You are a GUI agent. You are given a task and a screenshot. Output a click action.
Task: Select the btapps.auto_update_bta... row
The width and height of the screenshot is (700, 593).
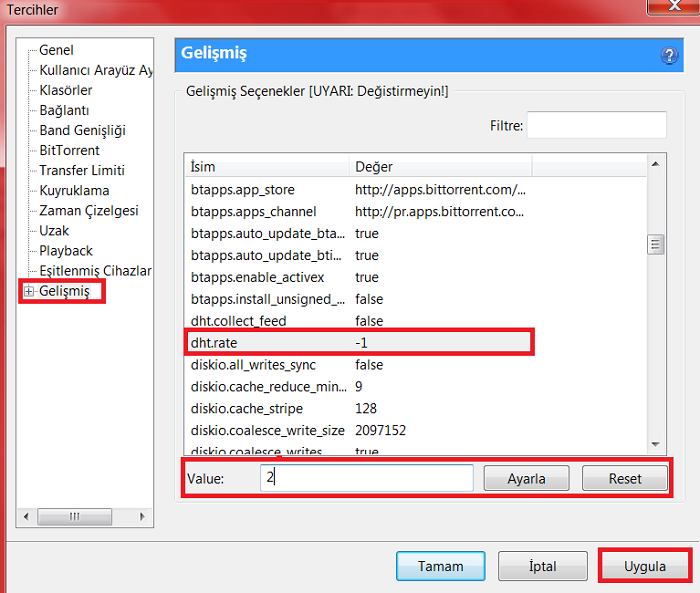pyautogui.click(x=415, y=234)
